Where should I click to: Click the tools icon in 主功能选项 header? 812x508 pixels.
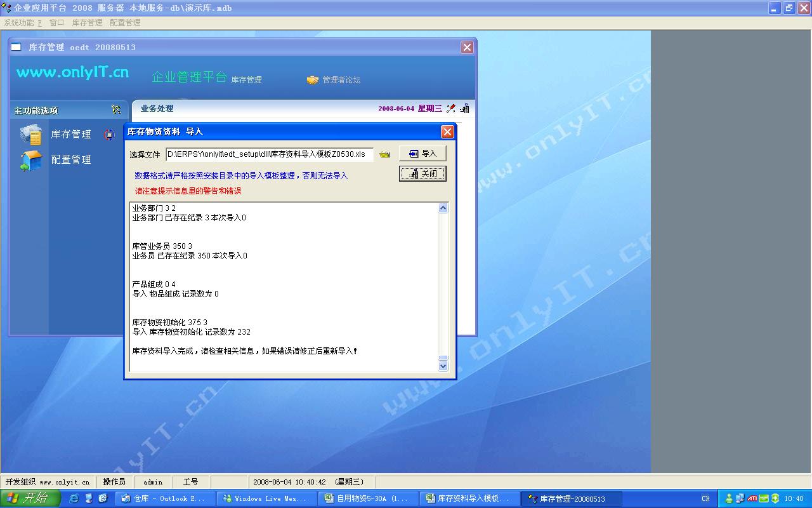click(x=116, y=109)
